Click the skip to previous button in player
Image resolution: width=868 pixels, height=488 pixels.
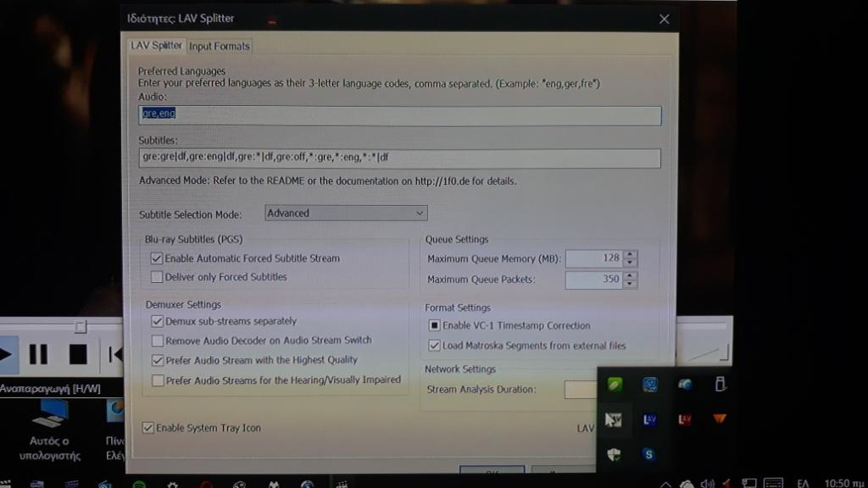[114, 354]
